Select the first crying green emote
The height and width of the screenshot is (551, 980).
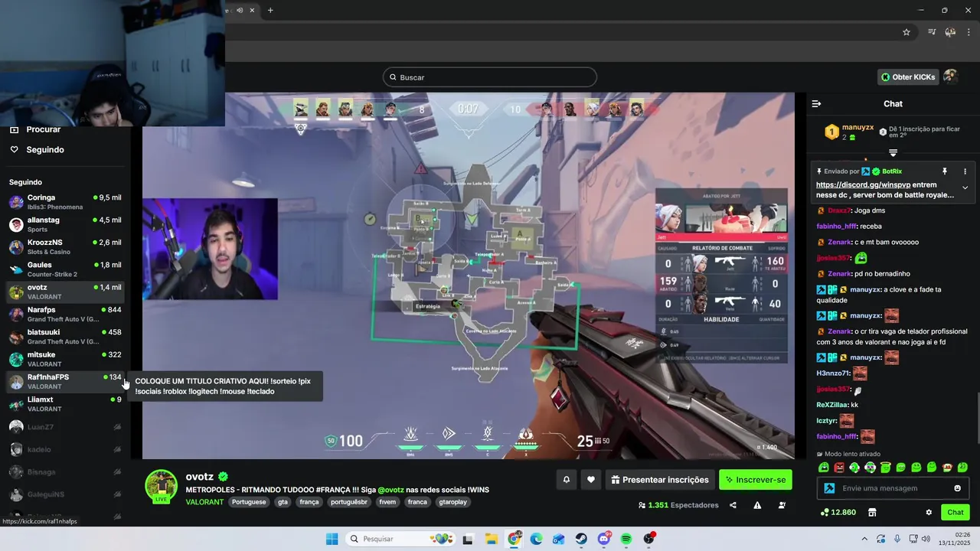824,468
